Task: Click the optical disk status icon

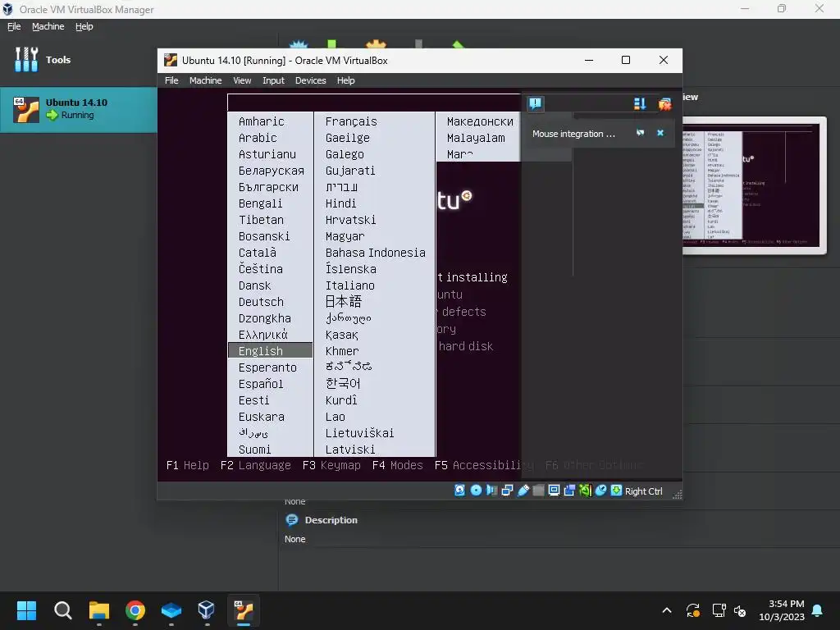Action: click(x=476, y=491)
